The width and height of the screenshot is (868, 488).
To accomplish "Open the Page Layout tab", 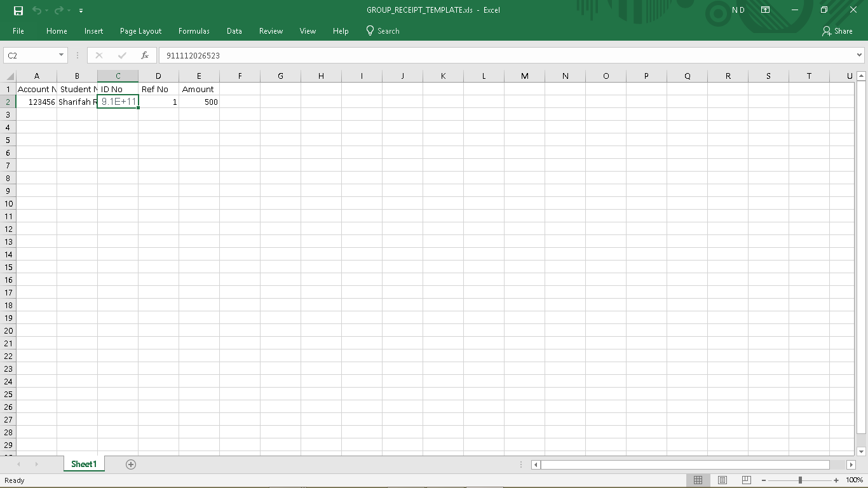I will click(140, 30).
